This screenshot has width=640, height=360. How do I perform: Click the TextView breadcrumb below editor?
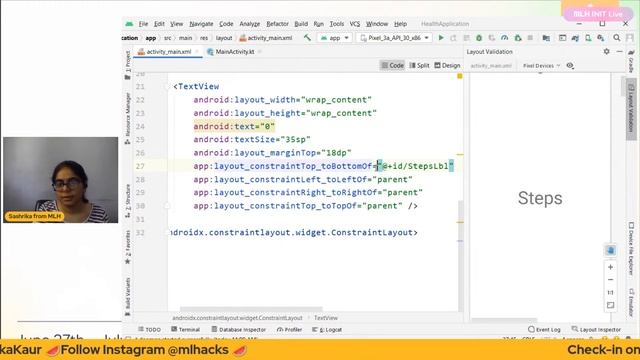tap(326, 318)
